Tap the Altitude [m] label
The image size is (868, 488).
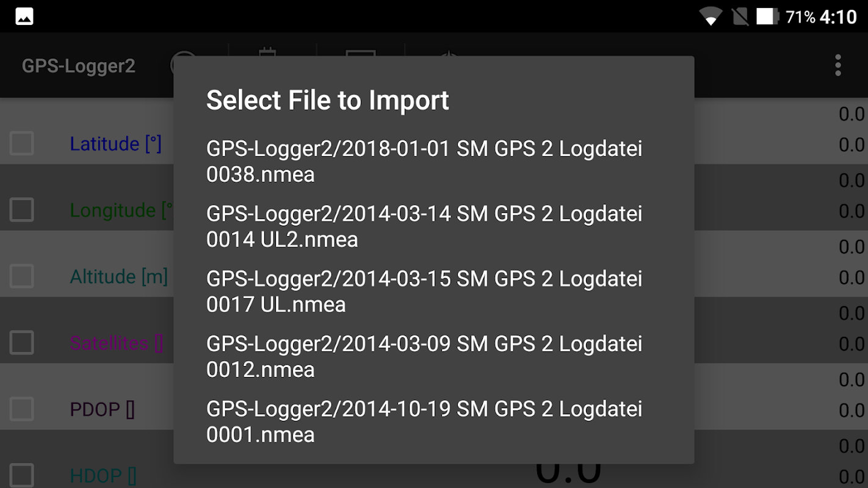click(118, 276)
